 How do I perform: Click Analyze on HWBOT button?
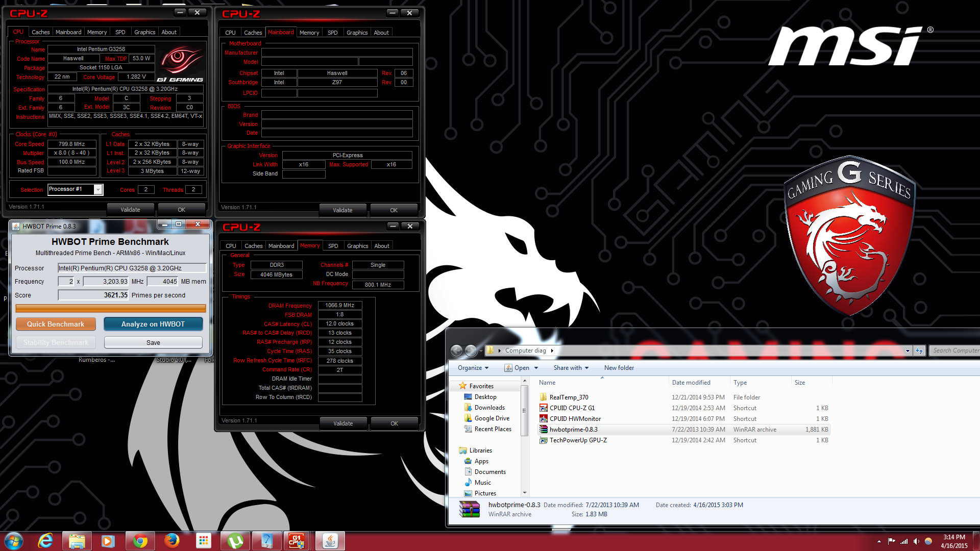[x=153, y=324]
